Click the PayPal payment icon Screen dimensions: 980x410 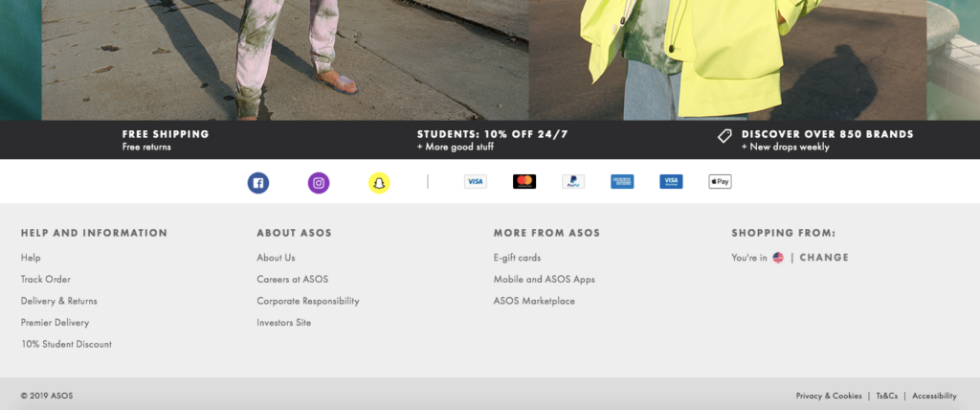point(573,181)
